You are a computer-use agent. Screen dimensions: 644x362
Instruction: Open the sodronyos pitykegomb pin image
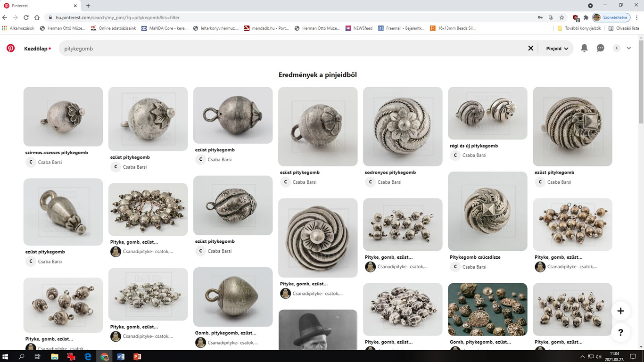403,126
